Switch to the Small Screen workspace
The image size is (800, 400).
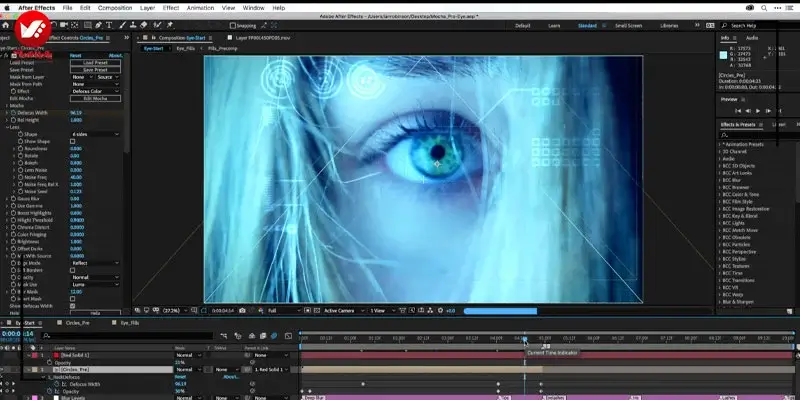(628, 26)
